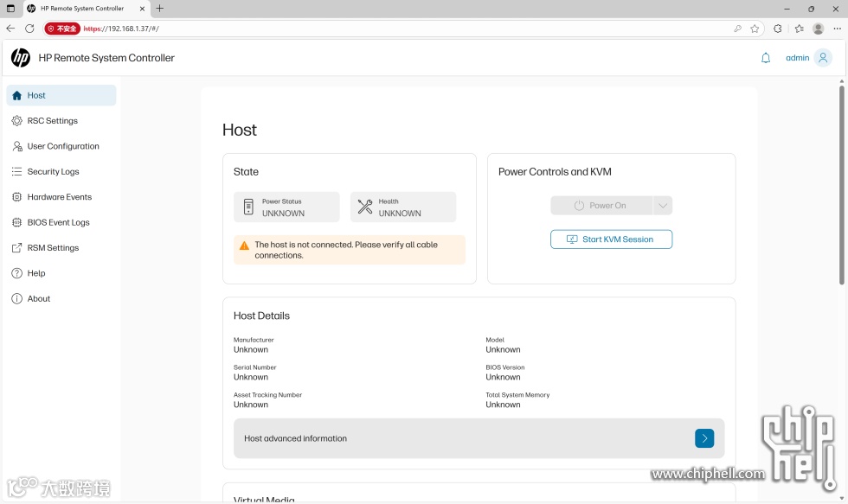
Task: Refresh the browser page
Action: (x=29, y=29)
